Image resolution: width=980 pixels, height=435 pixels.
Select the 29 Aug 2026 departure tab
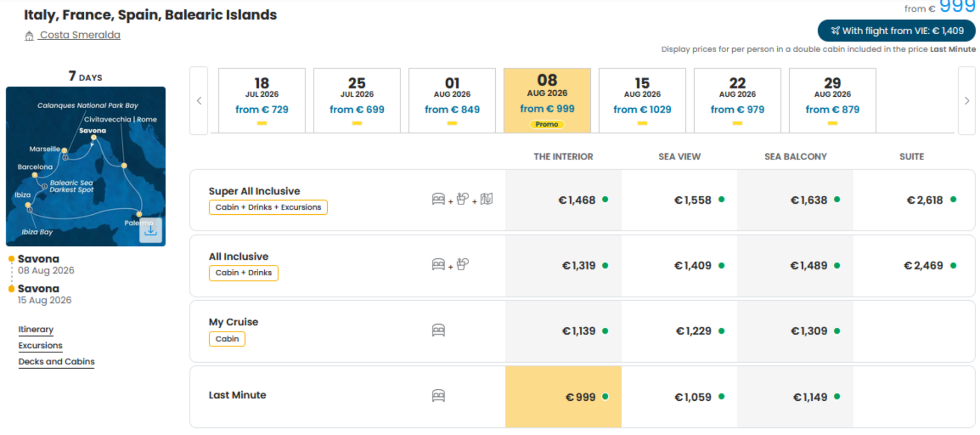[x=832, y=100]
